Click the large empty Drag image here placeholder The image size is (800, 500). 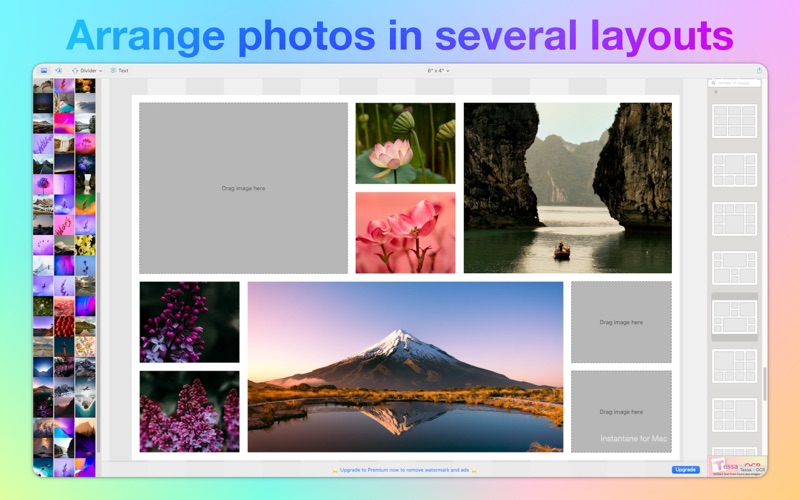coord(243,188)
